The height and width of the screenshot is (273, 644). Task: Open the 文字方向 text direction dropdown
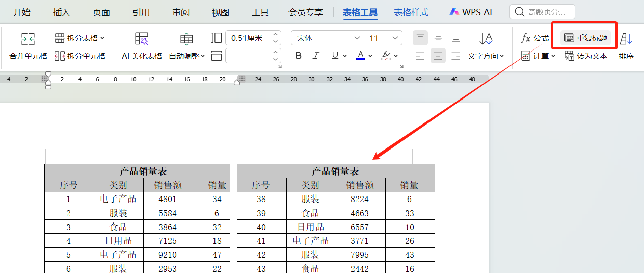coord(486,56)
